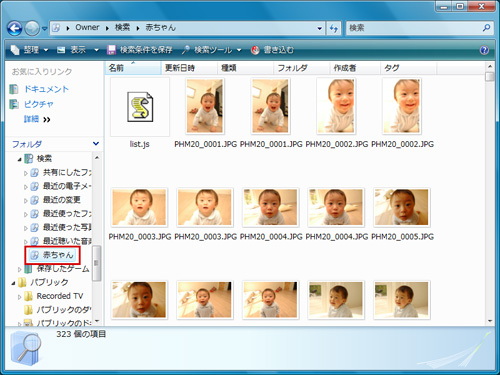The image size is (500, 375).
Task: Click the 書き込む disc icon
Action: (255, 50)
